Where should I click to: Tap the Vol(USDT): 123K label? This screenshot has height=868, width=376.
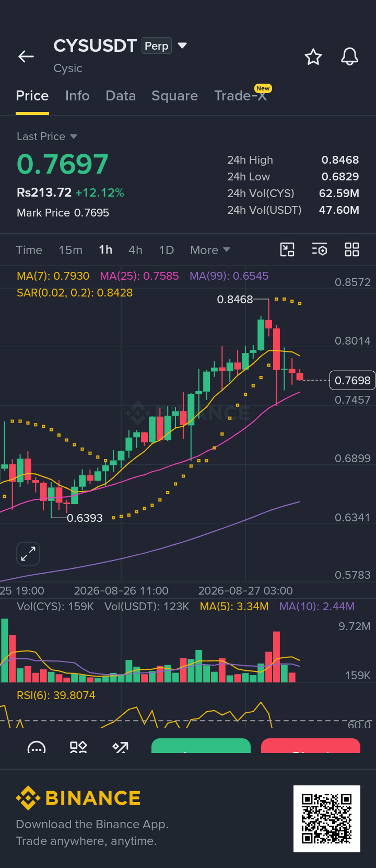point(147,607)
